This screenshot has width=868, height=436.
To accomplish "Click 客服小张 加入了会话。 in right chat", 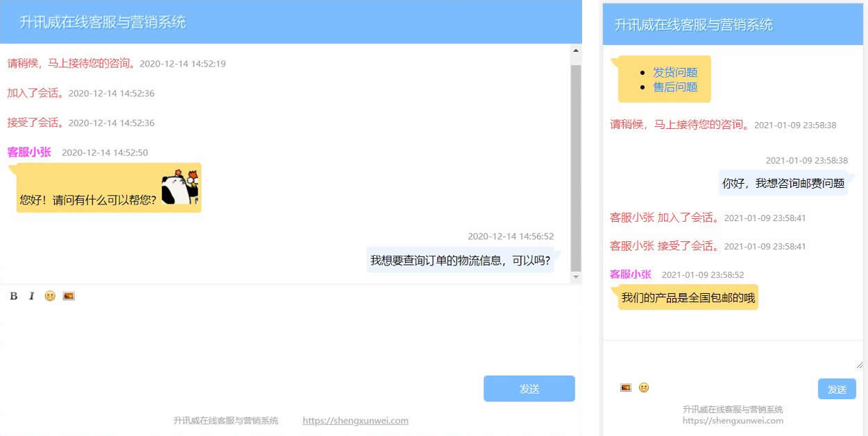I will click(666, 218).
